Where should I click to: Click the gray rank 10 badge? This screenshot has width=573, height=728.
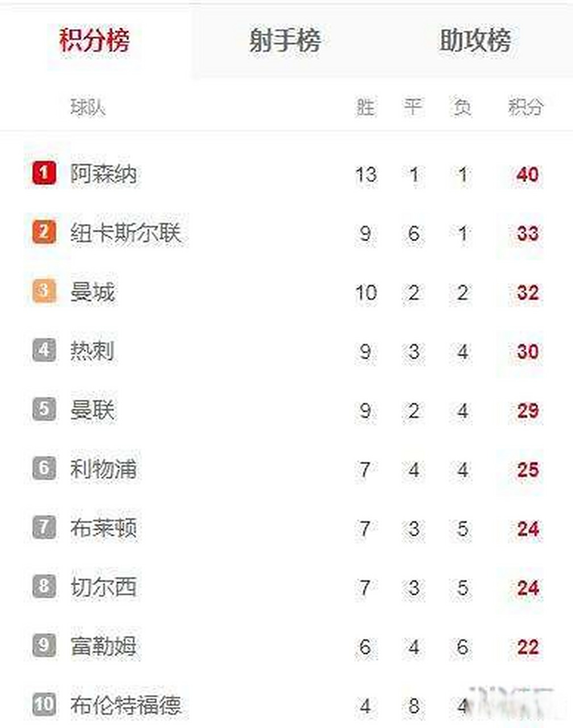coord(44,705)
